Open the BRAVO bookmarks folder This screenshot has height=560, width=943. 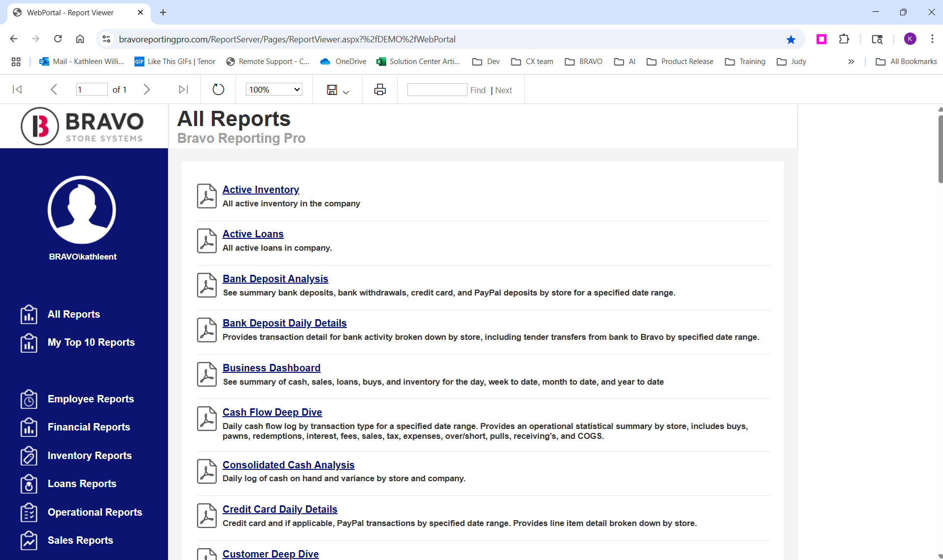coord(584,62)
